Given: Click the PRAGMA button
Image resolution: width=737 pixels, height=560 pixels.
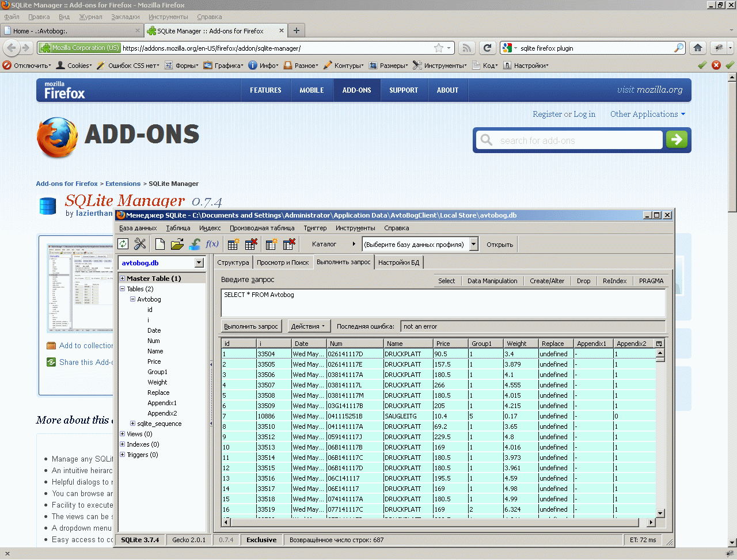Looking at the screenshot, I should 651,281.
